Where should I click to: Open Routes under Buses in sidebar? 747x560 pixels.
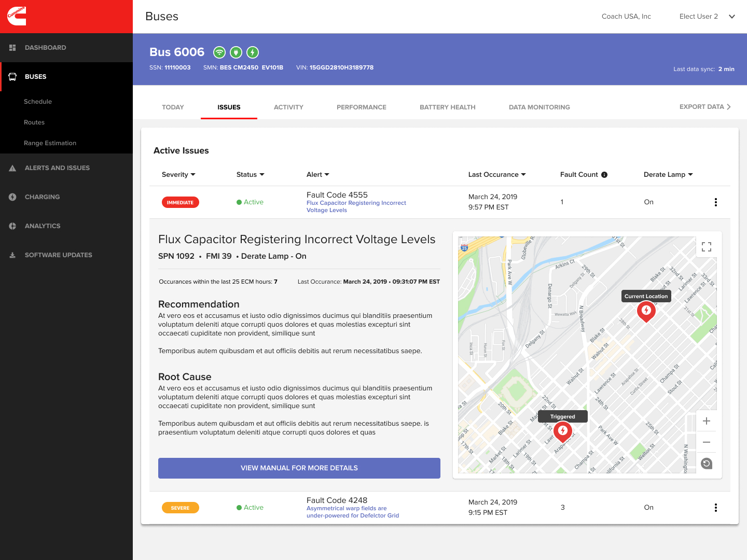point(34,122)
